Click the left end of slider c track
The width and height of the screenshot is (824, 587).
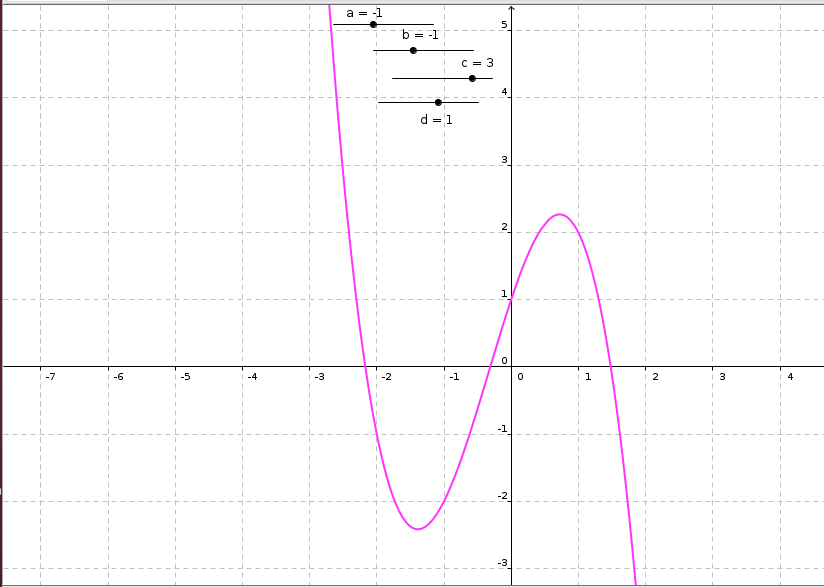(394, 78)
